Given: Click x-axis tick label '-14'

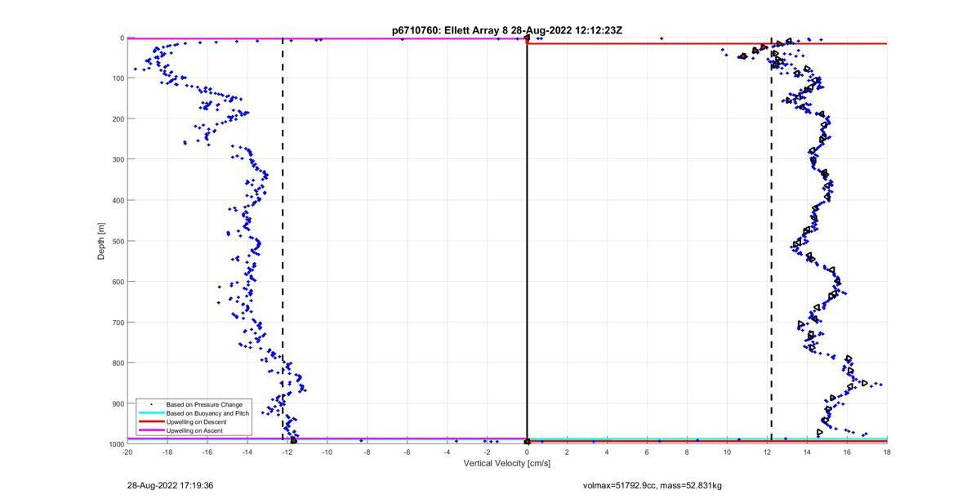Looking at the screenshot, I should point(247,452).
